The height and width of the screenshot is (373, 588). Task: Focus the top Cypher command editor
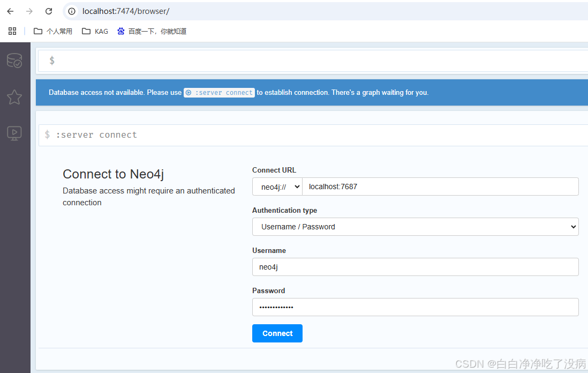coord(313,61)
